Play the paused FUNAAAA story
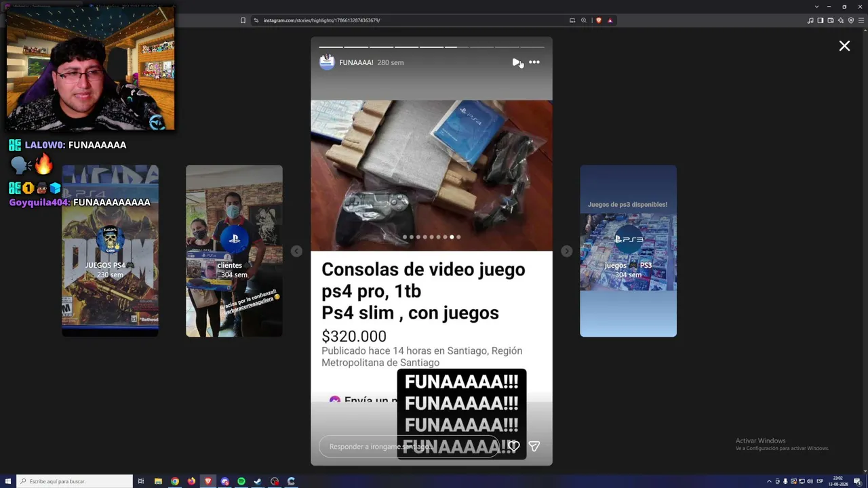This screenshot has height=488, width=868. click(516, 62)
